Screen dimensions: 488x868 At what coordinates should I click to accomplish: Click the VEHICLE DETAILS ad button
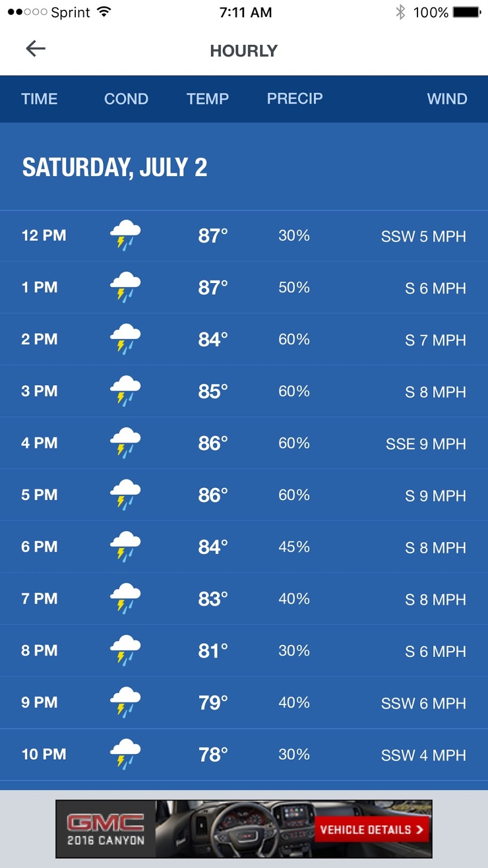coord(371,829)
